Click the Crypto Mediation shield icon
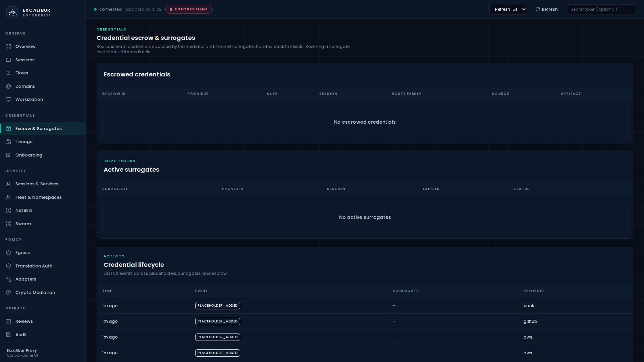644x362 pixels. tap(8, 293)
